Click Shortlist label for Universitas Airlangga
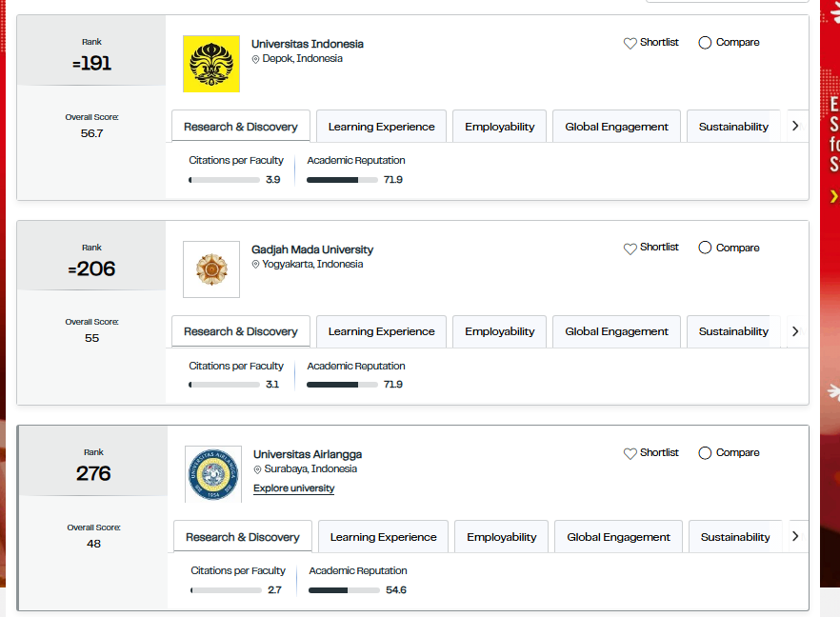Screen dimensions: 840x617 659,452
